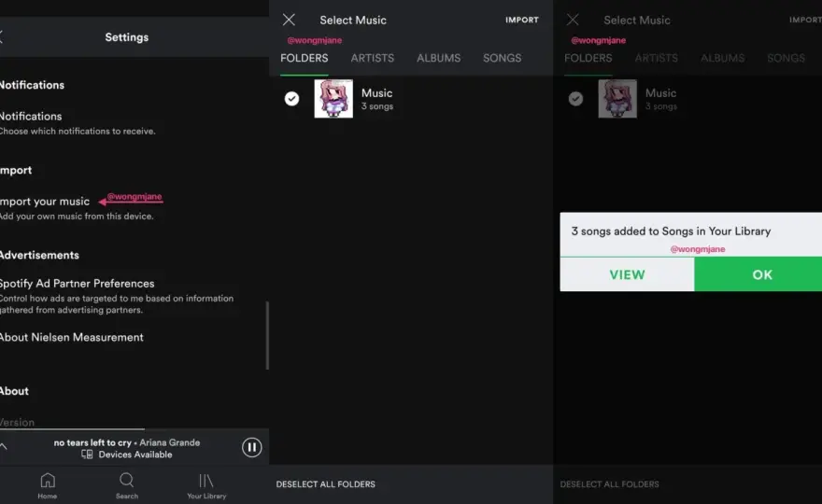Click the Settings scrollbar thumb

267,335
